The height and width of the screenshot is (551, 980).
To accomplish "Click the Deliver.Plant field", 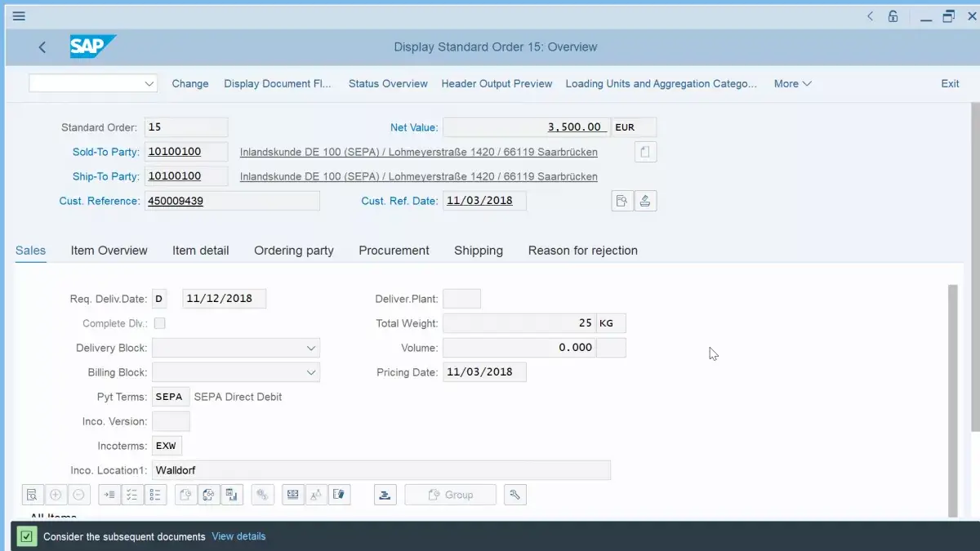I will pos(461,299).
